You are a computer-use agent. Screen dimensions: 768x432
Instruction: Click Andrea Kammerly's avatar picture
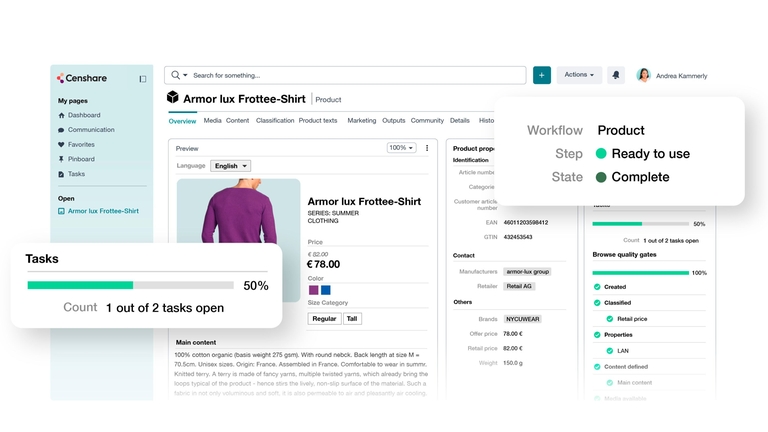click(x=644, y=75)
